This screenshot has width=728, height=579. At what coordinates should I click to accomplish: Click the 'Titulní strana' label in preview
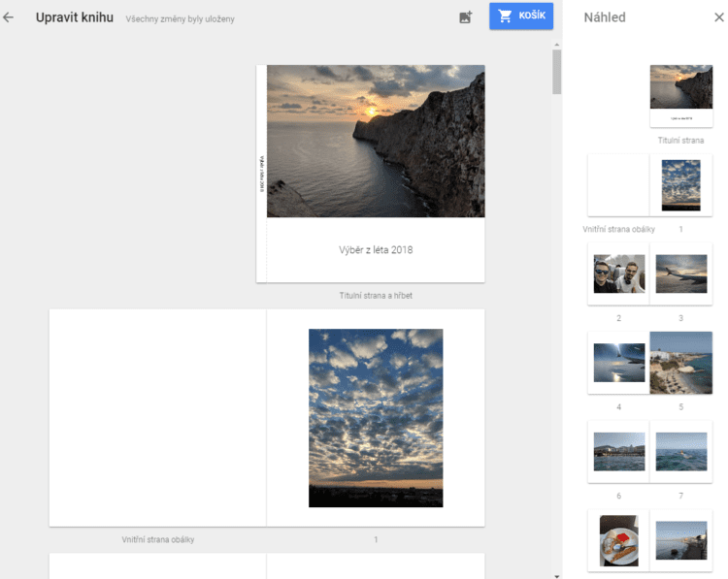coord(680,140)
